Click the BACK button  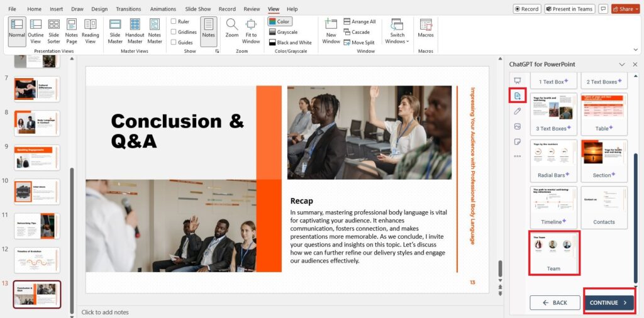(554, 303)
